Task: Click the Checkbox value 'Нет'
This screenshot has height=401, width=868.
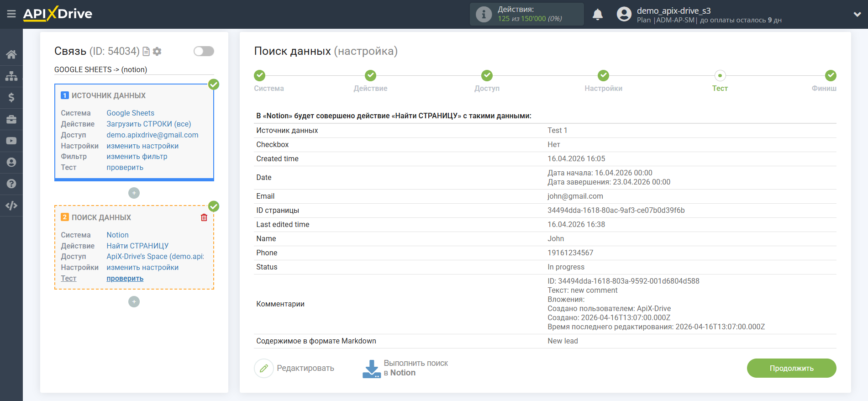Action: pyautogui.click(x=554, y=144)
